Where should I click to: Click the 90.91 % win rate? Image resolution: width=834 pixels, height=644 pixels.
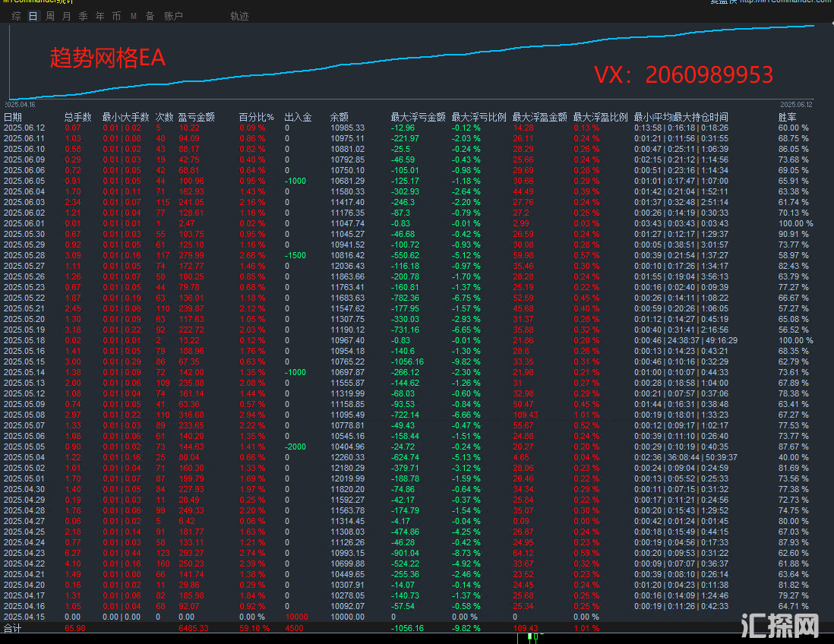(793, 234)
